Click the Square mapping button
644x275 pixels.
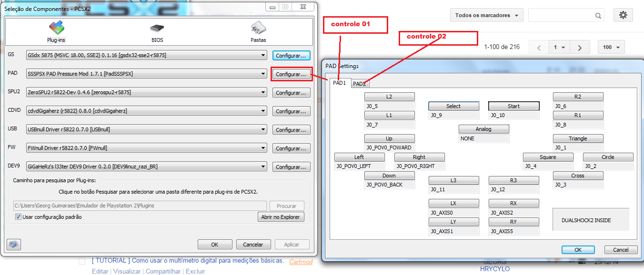[x=548, y=157]
